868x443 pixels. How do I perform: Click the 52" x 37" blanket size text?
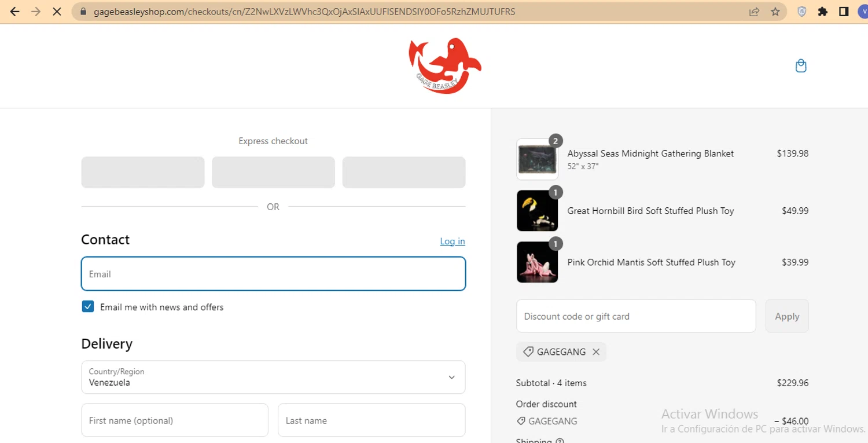pyautogui.click(x=583, y=166)
